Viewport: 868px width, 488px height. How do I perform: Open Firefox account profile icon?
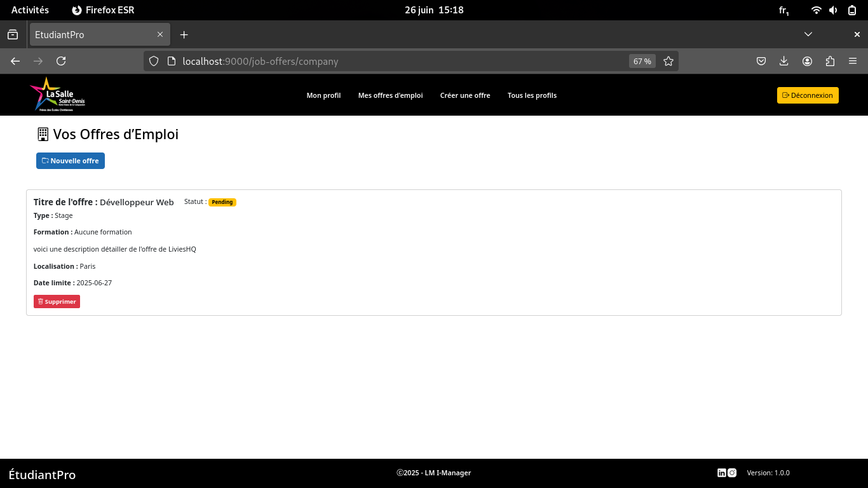click(807, 61)
